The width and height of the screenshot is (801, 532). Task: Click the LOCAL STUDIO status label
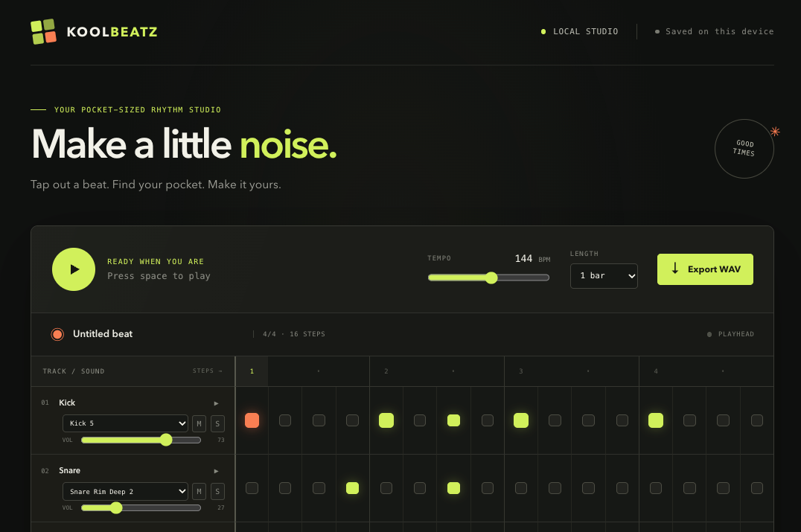pos(585,32)
